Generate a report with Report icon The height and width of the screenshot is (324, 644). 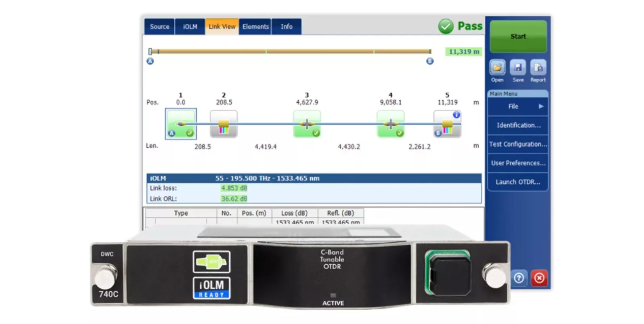point(538,68)
